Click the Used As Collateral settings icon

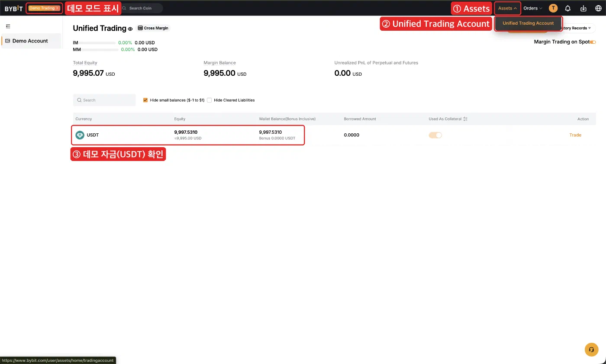pos(465,119)
